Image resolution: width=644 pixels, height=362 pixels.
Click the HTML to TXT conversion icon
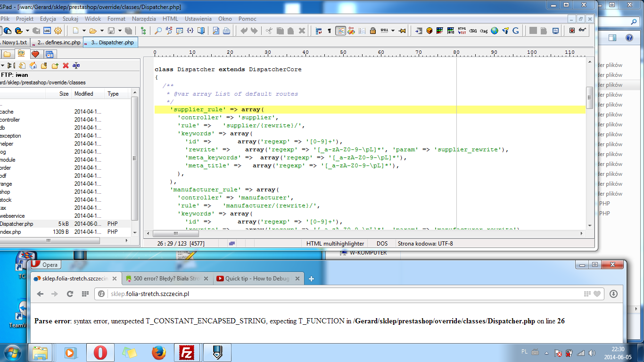[462, 31]
